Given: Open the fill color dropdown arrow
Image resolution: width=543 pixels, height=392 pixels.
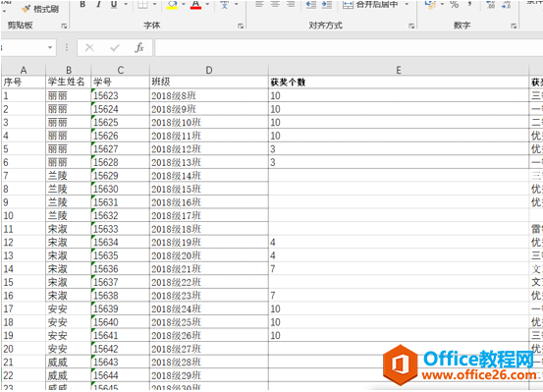Looking at the screenshot, I should (x=184, y=5).
